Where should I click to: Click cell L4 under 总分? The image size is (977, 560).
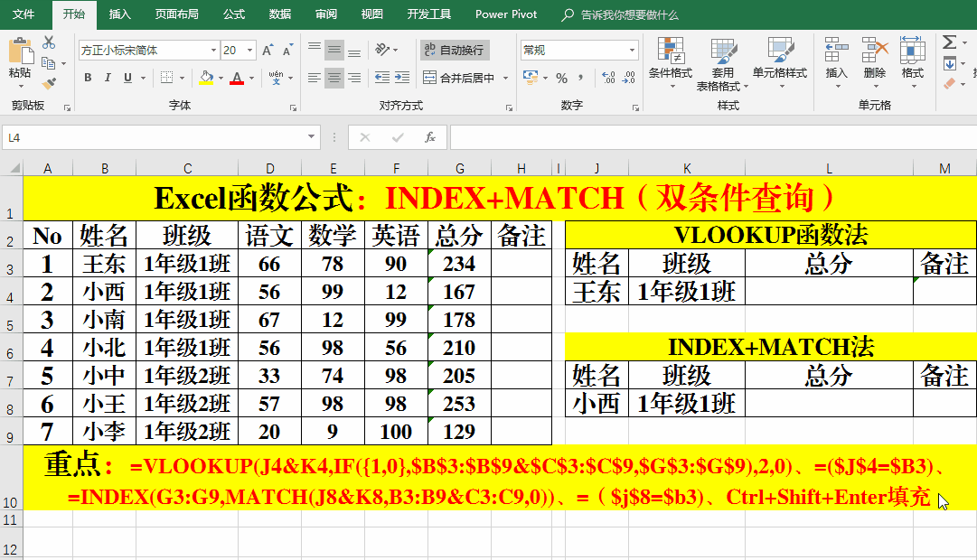829,291
